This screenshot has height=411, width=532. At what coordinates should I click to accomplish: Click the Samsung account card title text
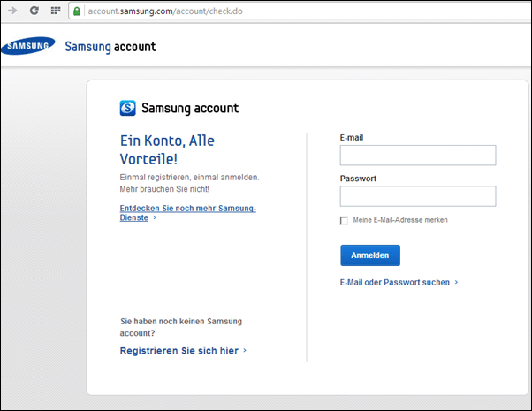[190, 108]
